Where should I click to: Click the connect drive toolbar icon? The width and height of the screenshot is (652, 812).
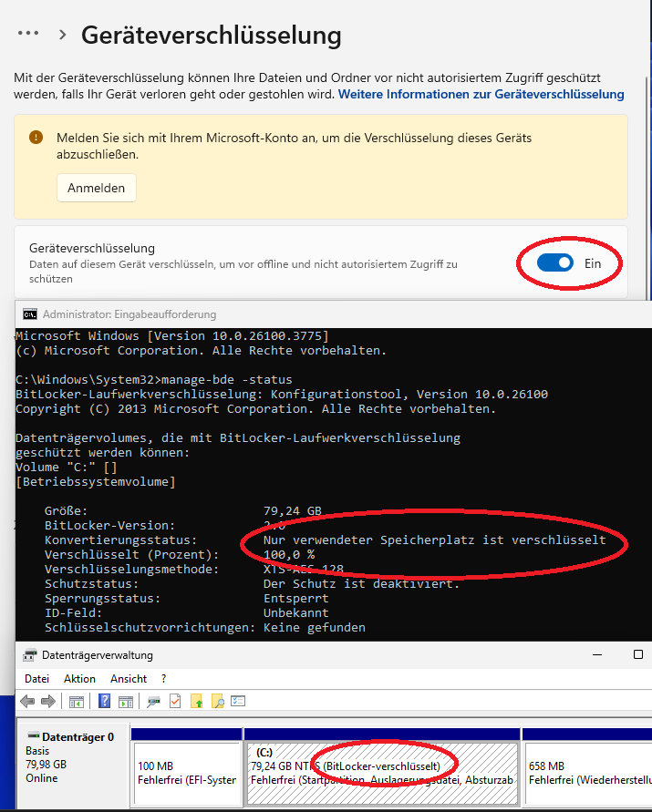pyautogui.click(x=153, y=702)
